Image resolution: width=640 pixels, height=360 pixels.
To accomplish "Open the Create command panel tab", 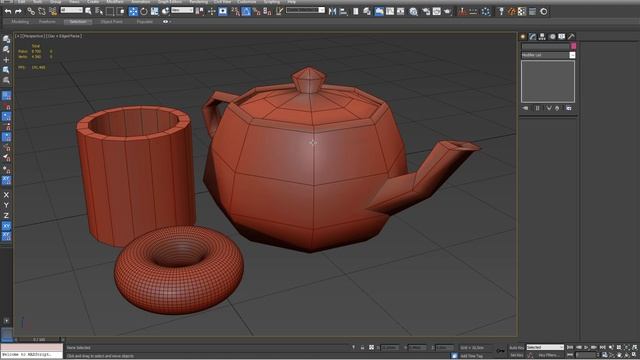I will [x=523, y=37].
